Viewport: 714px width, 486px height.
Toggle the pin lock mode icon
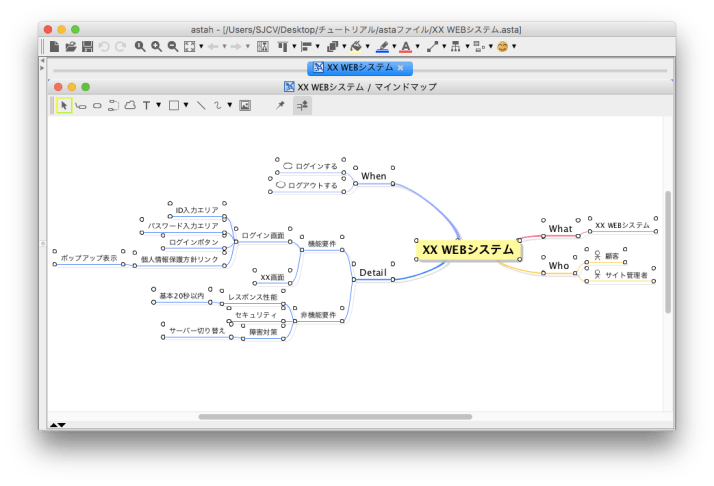280,105
